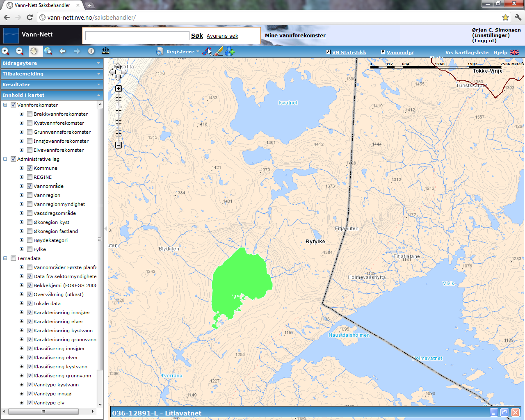Screen dimensions: 525x420
Task: Restore the Litlavatnet info panel
Action: (x=504, y=413)
